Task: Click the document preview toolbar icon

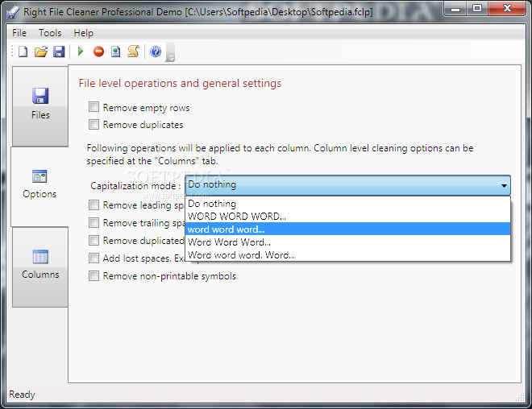Action: pos(116,52)
